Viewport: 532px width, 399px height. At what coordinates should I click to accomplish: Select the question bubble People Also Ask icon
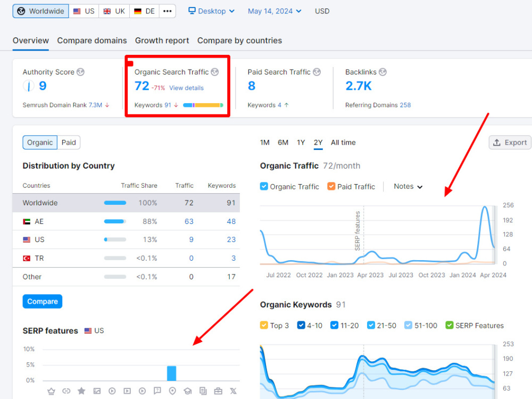pos(157,391)
